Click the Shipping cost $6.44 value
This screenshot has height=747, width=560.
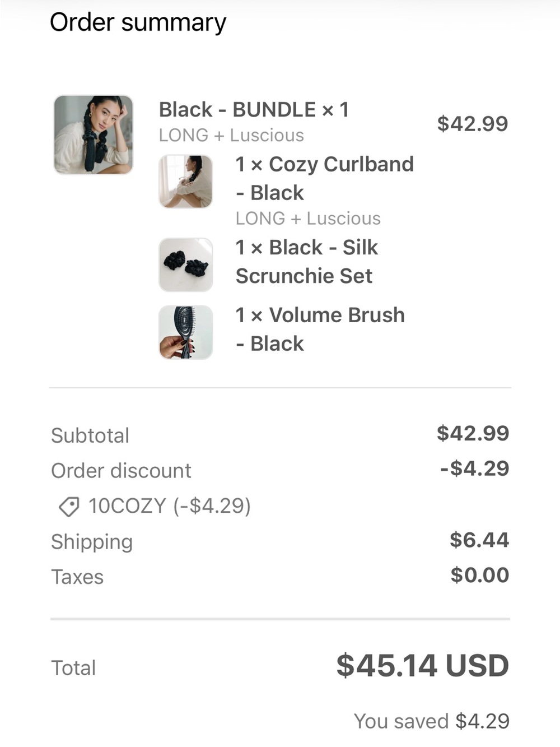479,540
